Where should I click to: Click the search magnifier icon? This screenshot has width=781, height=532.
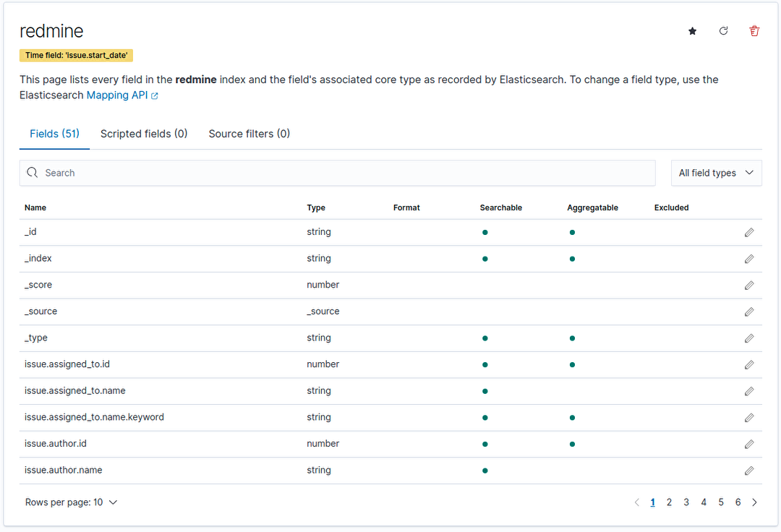33,173
